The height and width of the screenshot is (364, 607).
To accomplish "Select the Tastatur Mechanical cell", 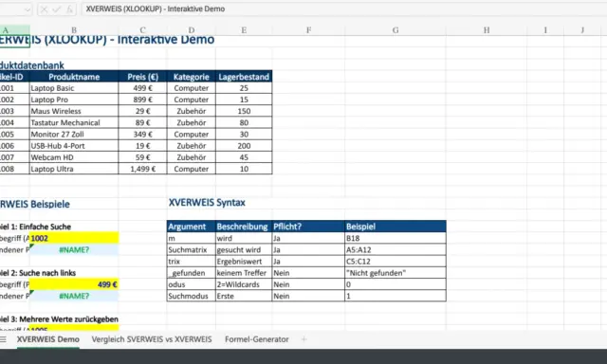I will [x=74, y=122].
